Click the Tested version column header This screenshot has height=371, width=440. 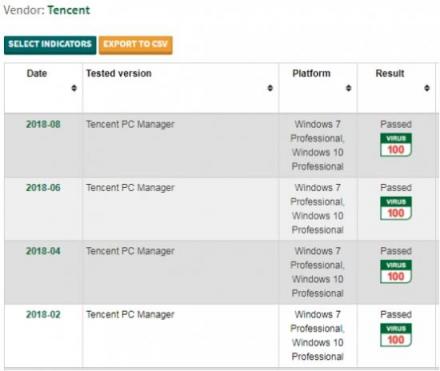tap(119, 73)
